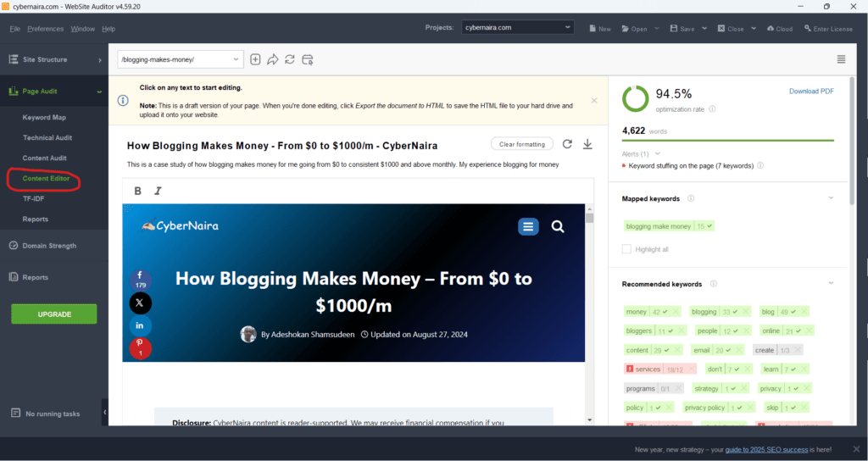Remove the 'blogging' recommended keyword
868x461 pixels.
coord(745,312)
